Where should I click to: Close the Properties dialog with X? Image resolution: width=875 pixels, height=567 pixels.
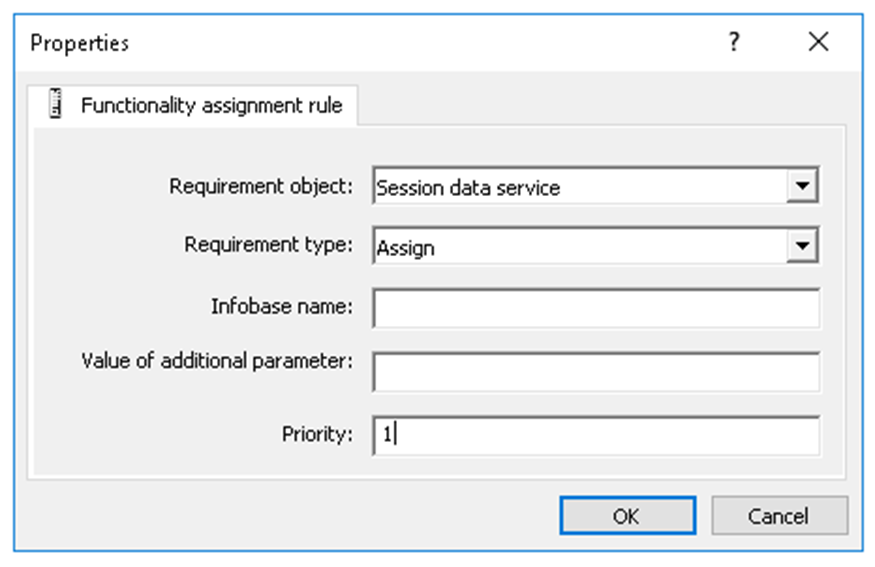tap(818, 43)
